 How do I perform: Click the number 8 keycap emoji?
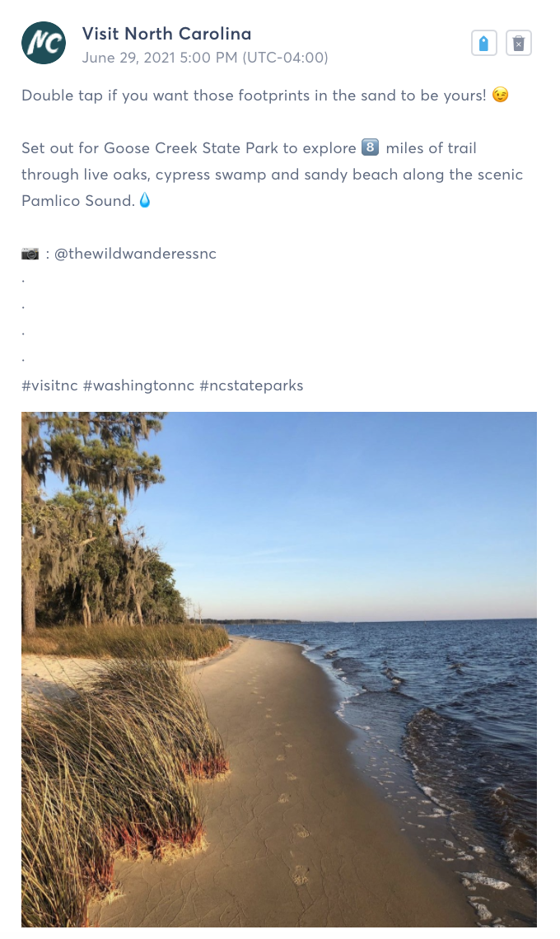[x=370, y=148]
